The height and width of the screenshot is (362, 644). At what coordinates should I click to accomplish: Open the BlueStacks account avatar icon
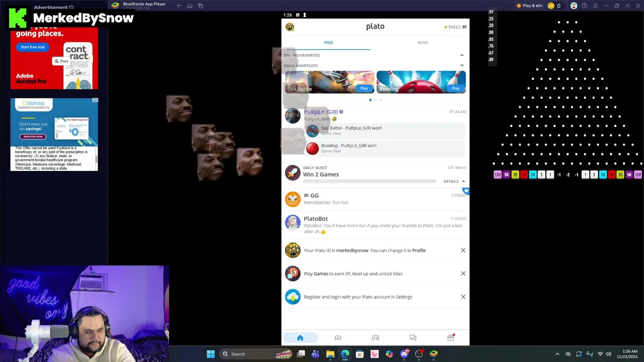[574, 6]
